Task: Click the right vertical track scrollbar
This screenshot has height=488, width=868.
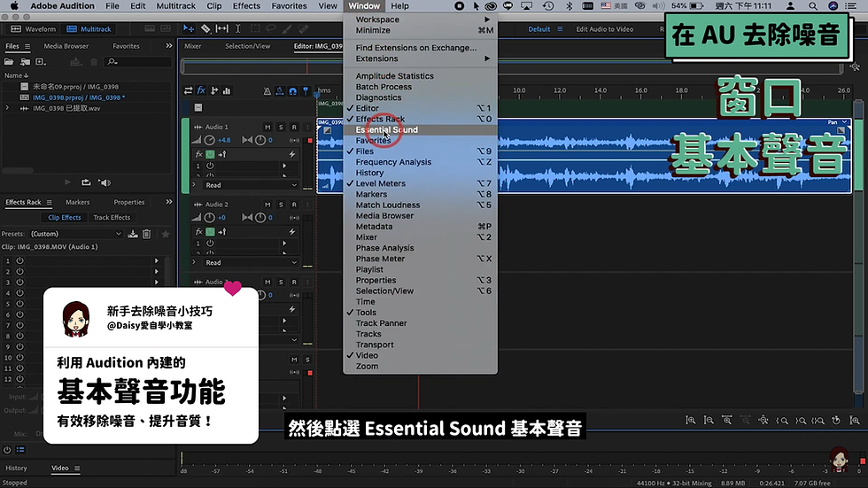Action: [858, 246]
